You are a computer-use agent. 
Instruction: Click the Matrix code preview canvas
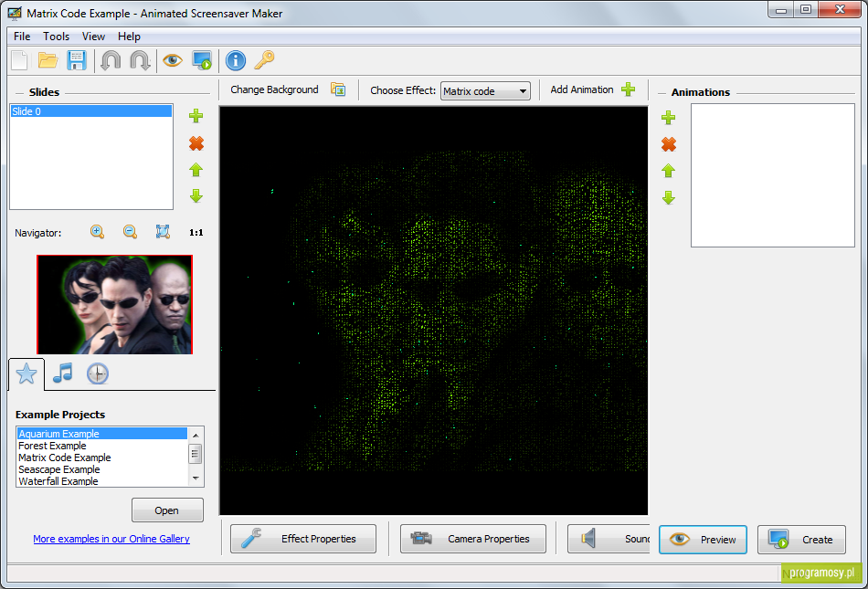(434, 310)
